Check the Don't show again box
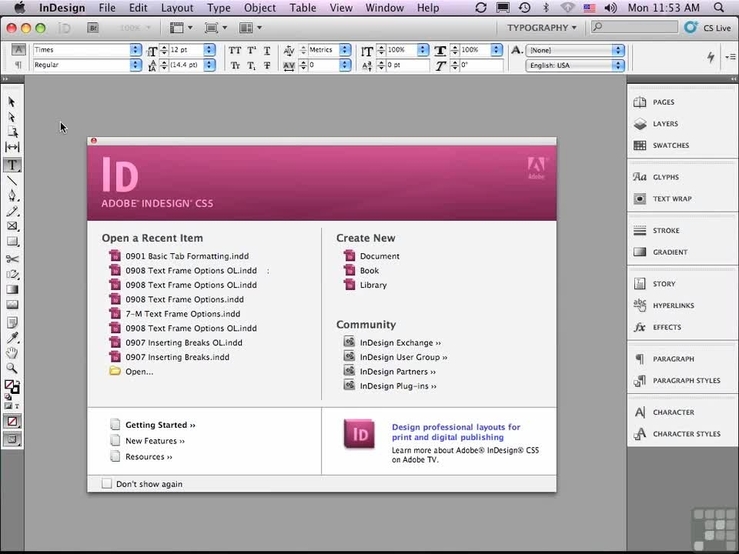 pos(107,483)
